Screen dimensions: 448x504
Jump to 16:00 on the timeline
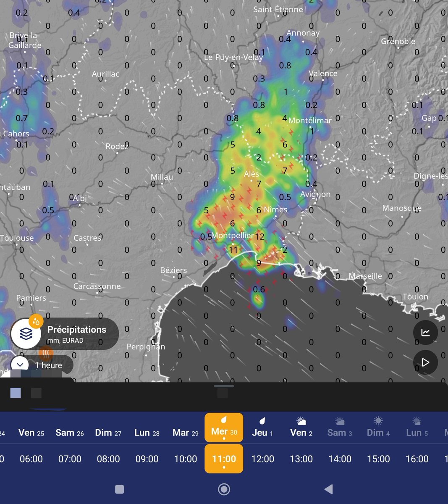[x=417, y=459]
